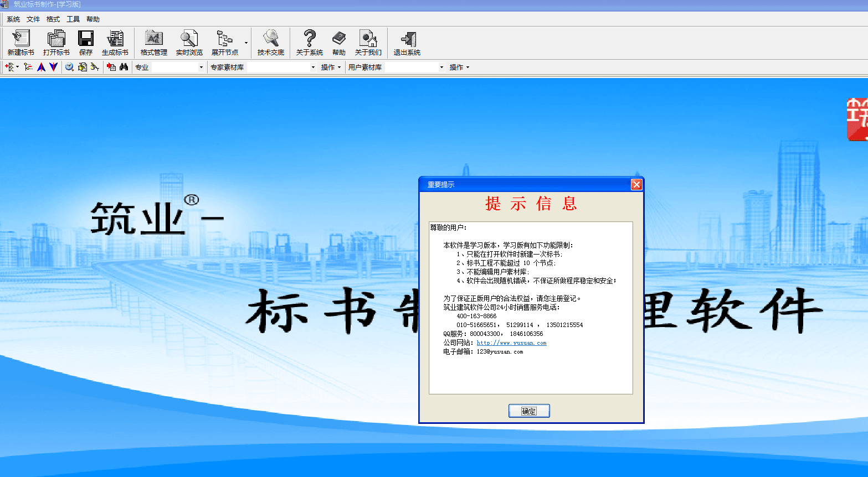Confirm the dialog with 确定 button
868x477 pixels.
[x=529, y=411]
